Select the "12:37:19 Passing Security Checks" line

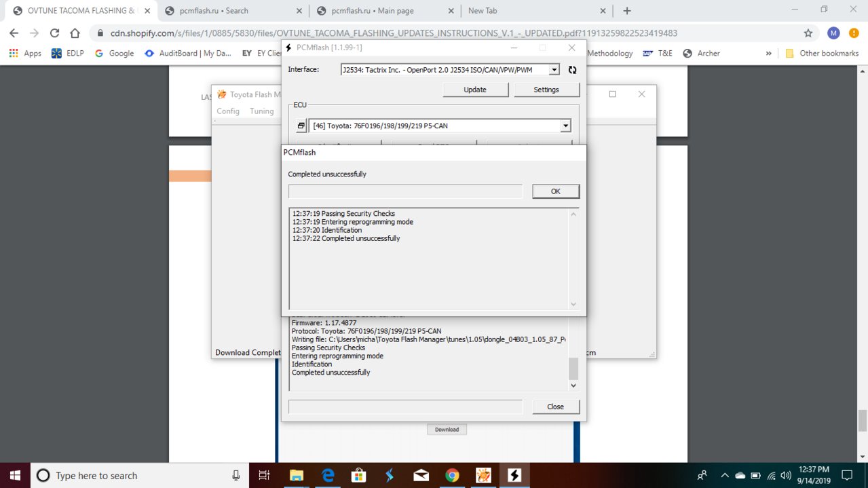click(x=343, y=214)
